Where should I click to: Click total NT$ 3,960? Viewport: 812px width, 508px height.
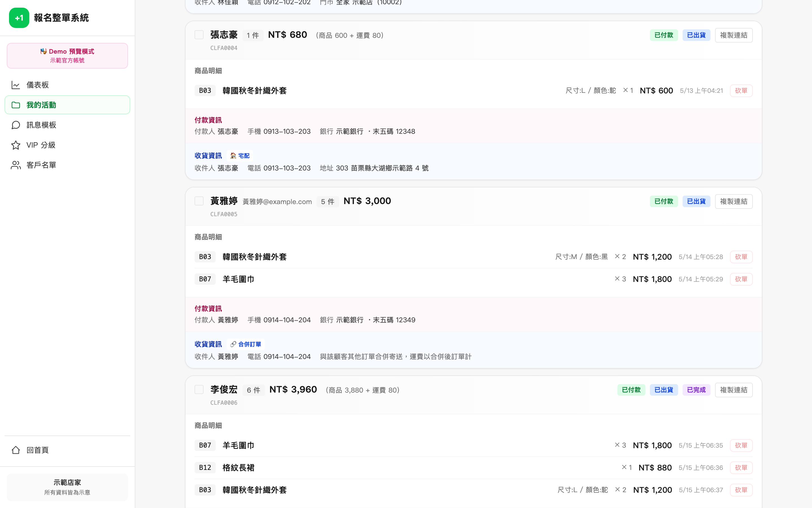293,389
